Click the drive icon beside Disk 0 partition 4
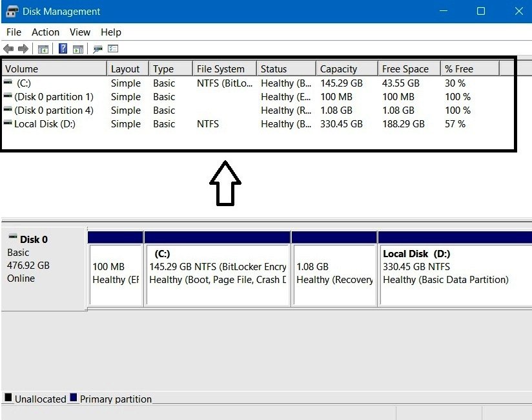Screen dimensions: 532x420 click(x=8, y=109)
